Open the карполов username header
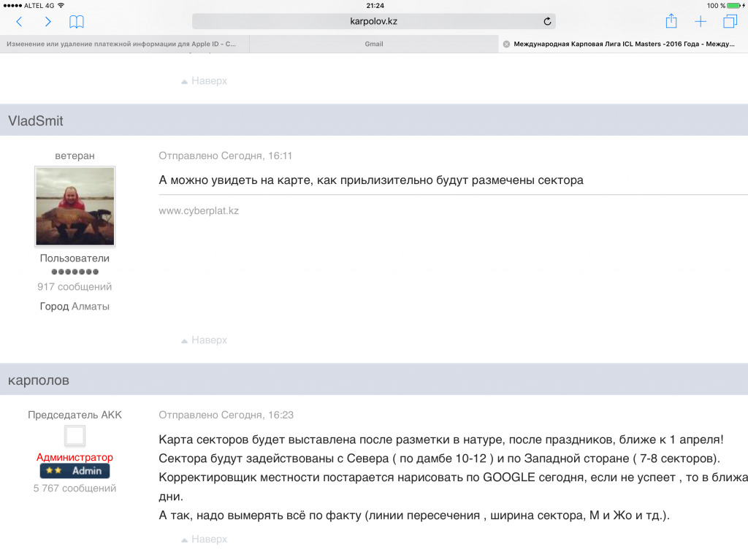Viewport: 748px width, 560px height. pyautogui.click(x=39, y=380)
